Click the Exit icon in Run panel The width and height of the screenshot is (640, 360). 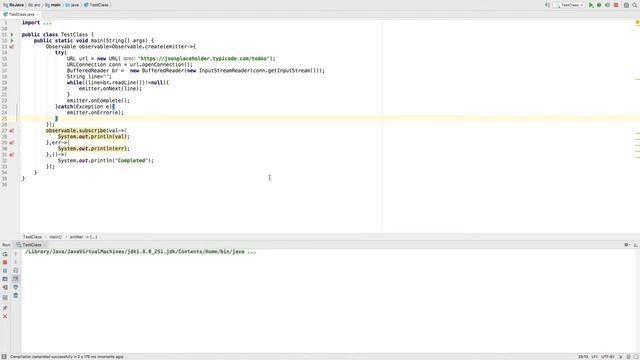[x=5, y=287]
